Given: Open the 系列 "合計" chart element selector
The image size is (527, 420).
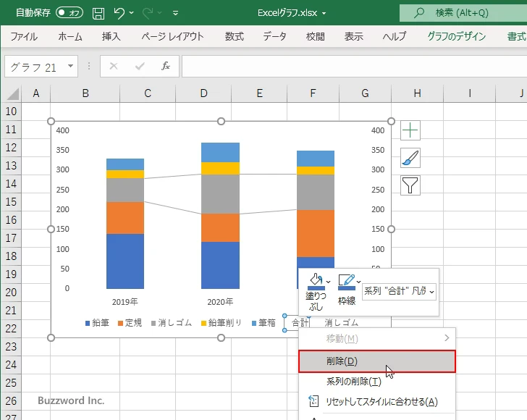Looking at the screenshot, I should tap(400, 291).
